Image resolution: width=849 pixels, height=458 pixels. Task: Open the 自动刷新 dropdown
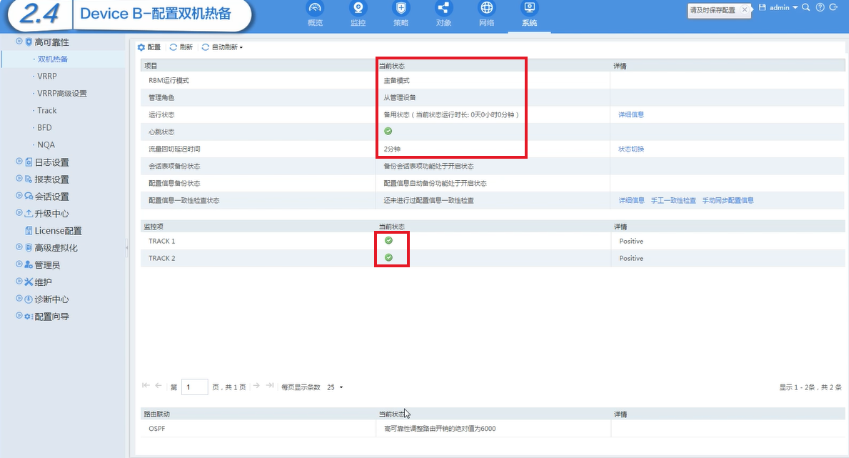(x=222, y=47)
